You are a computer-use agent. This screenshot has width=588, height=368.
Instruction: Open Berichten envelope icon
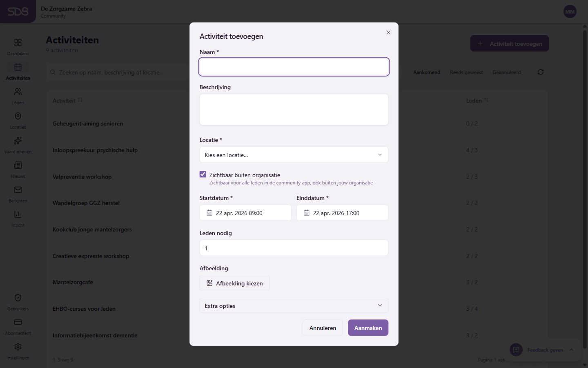18,190
